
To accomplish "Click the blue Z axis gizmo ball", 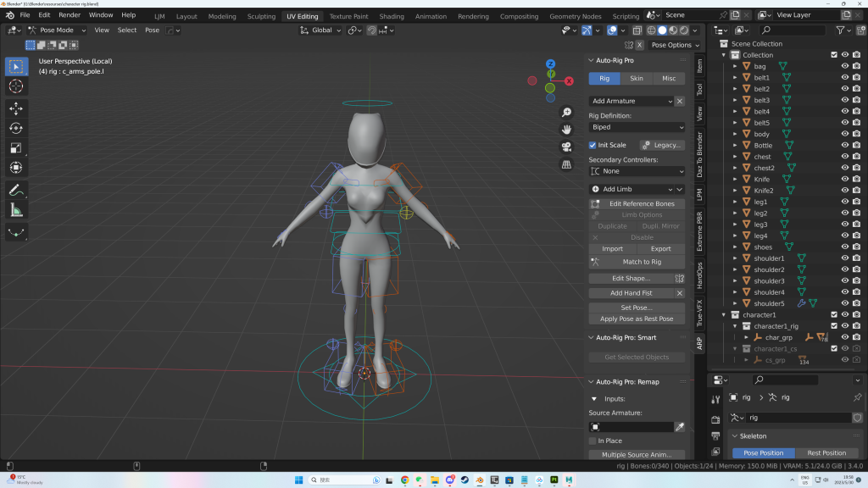I will point(550,64).
